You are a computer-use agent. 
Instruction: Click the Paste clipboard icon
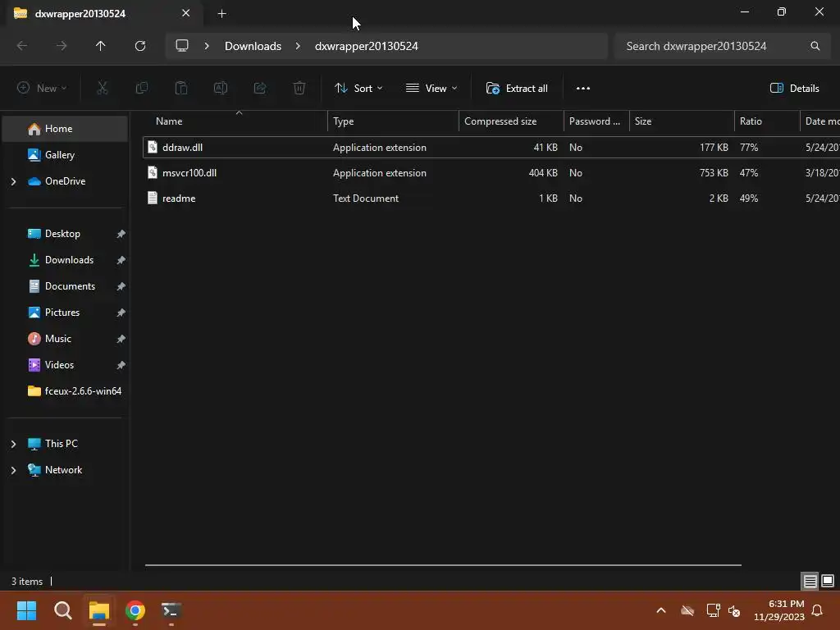coord(181,89)
